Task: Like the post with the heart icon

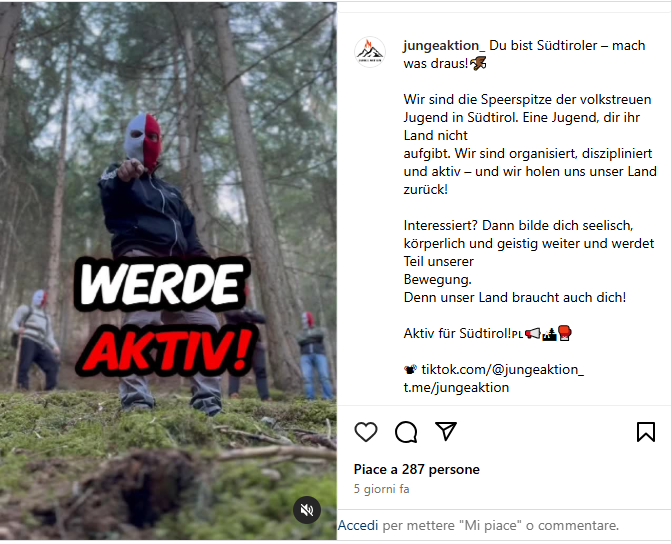Action: [x=366, y=431]
